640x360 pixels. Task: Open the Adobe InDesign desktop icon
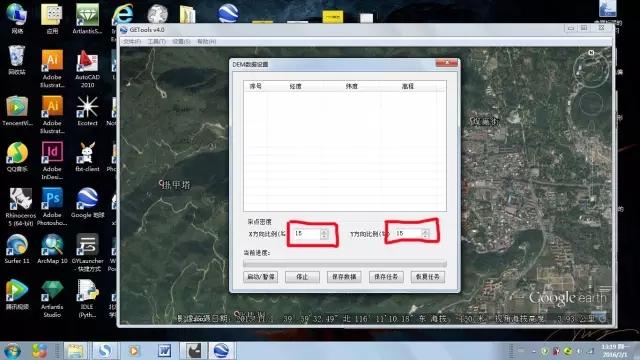pyautogui.click(x=52, y=160)
